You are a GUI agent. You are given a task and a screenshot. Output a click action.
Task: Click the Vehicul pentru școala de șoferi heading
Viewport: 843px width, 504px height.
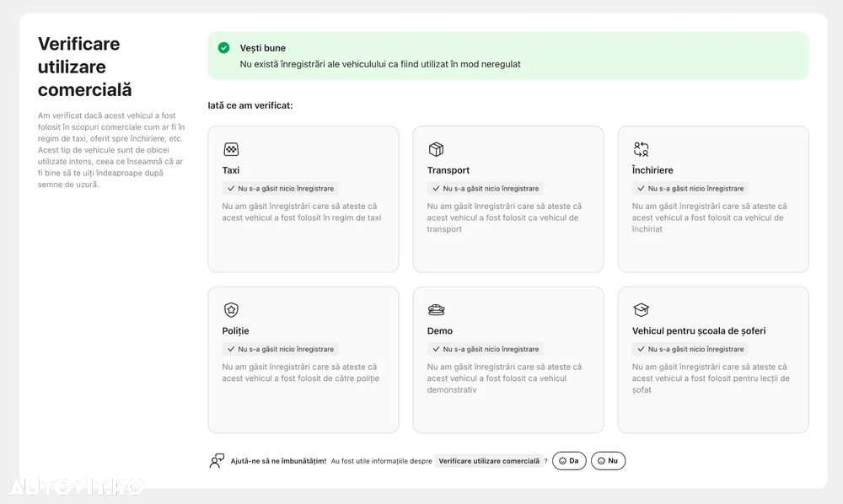[699, 331]
